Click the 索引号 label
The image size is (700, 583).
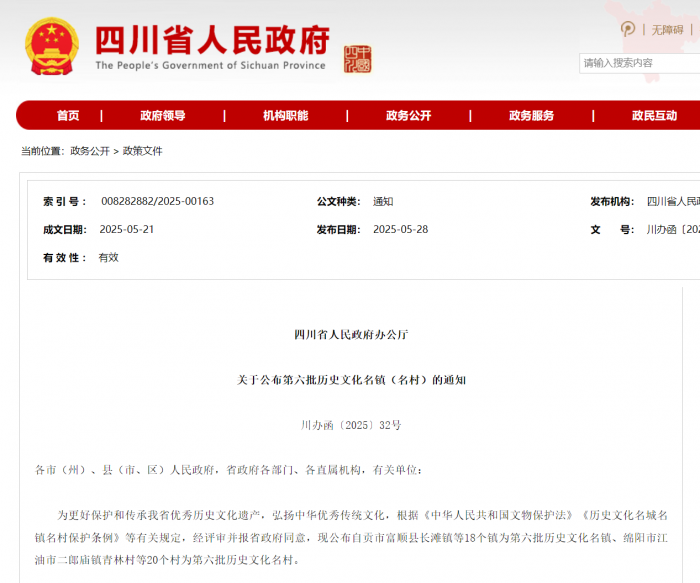tap(65, 202)
